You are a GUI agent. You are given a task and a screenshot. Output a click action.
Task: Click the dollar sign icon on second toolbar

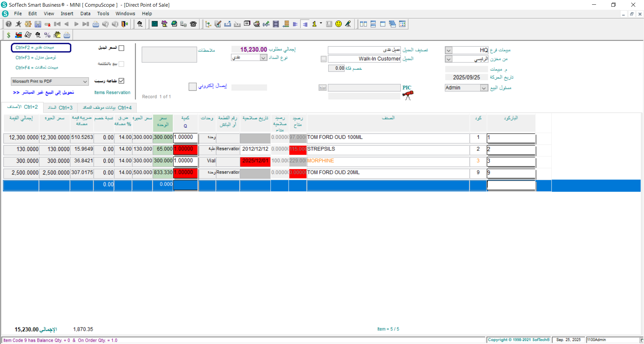pos(8,35)
